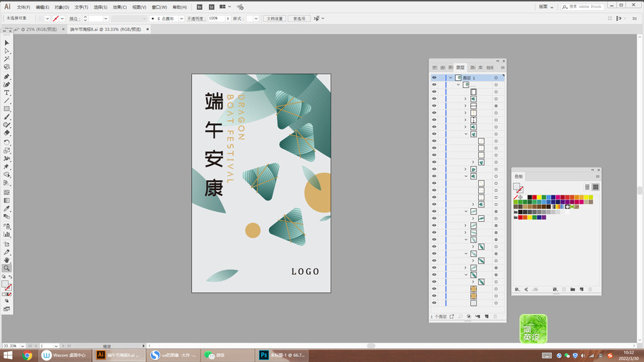644x362 pixels.
Task: Select the Rectangle tool
Action: pyautogui.click(x=6, y=109)
